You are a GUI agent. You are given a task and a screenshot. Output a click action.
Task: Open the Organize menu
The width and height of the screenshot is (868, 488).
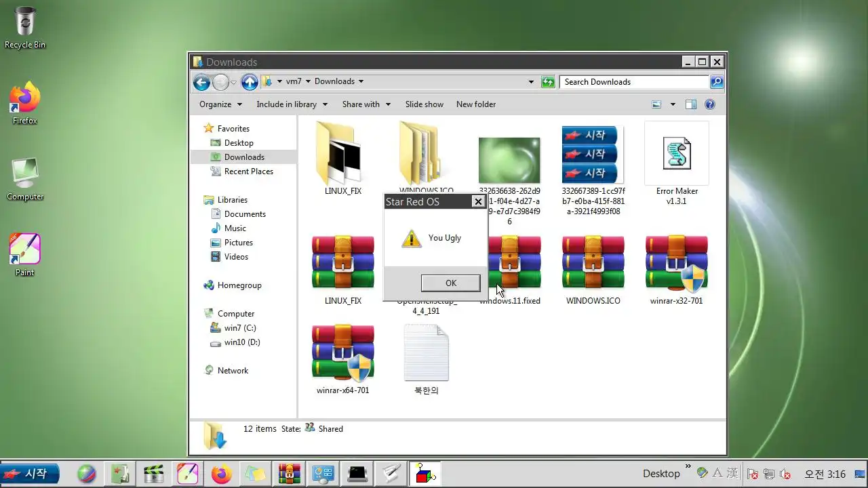(220, 104)
